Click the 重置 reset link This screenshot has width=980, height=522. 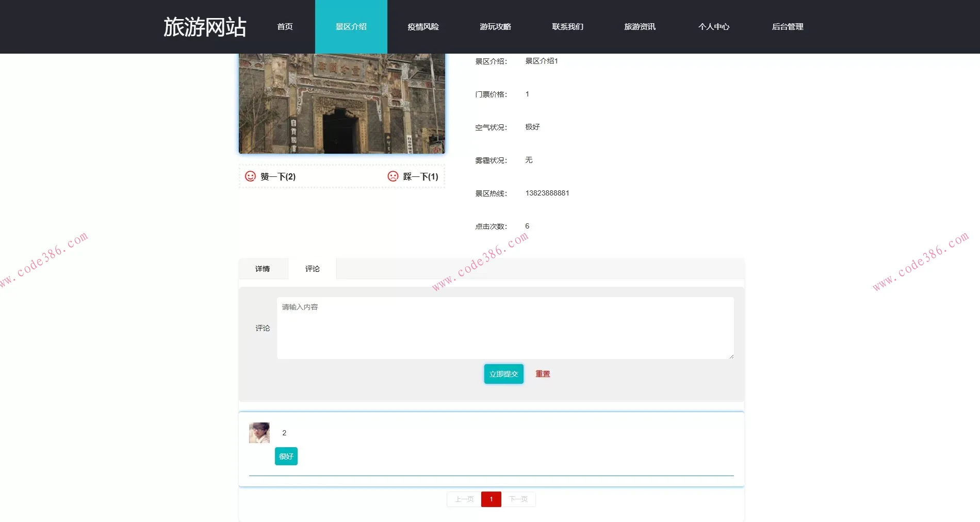(x=542, y=373)
